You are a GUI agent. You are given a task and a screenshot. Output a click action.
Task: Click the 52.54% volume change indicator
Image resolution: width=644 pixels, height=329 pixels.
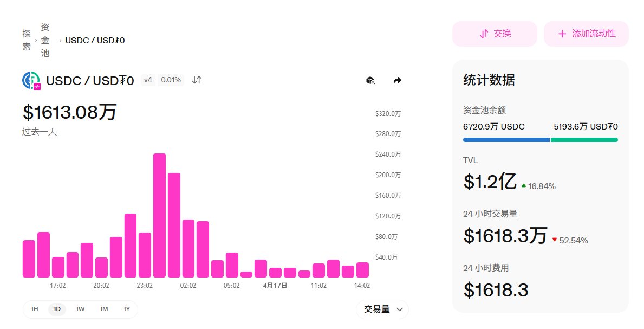[x=570, y=241]
